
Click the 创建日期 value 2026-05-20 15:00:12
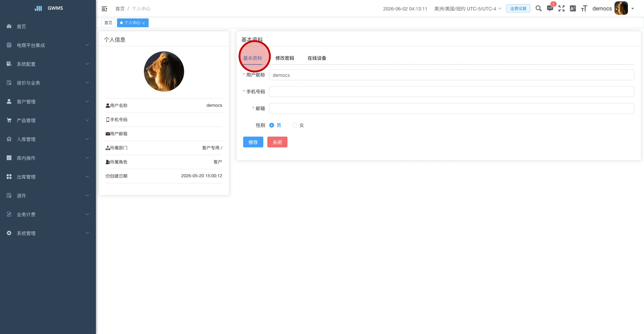tap(201, 176)
